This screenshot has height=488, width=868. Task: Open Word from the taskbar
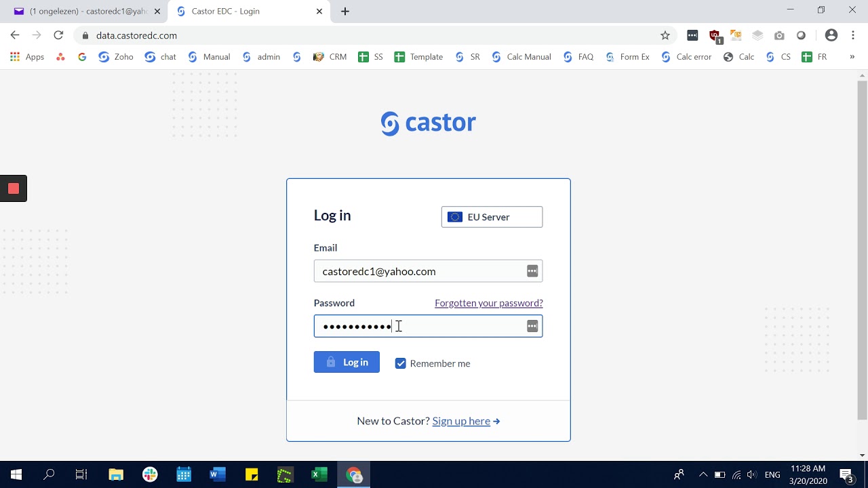[x=218, y=474]
